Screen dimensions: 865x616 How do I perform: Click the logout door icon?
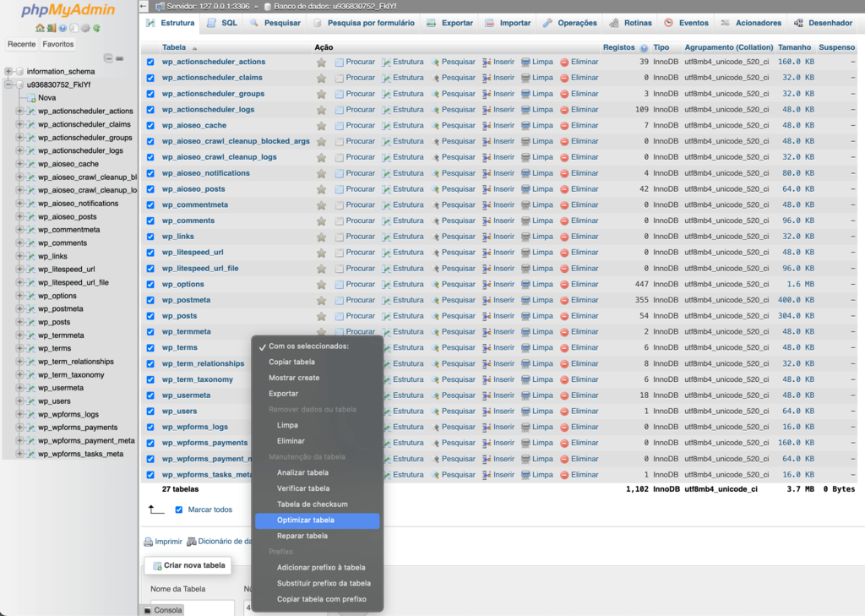coord(52,28)
